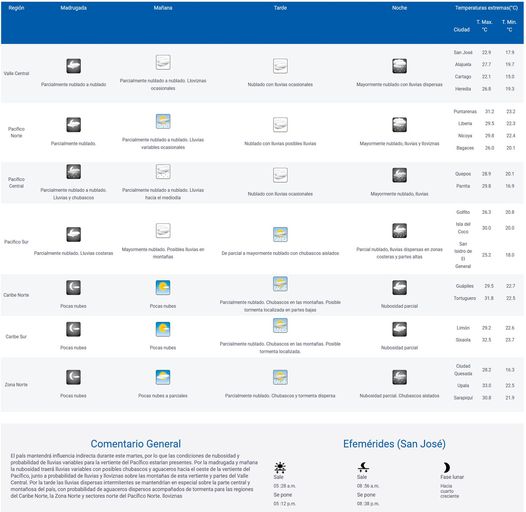Click Pacífico Norte Noche weather icon

399,125
